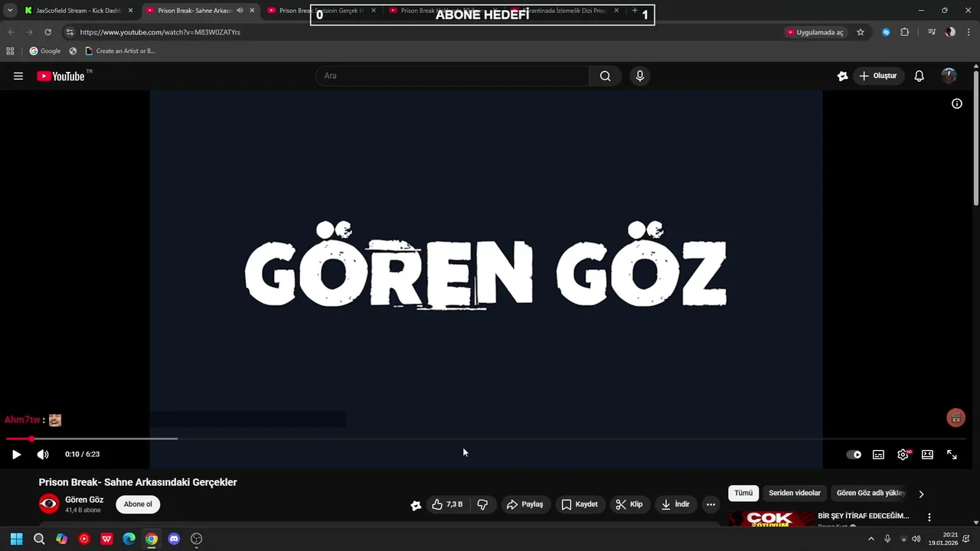Click inside the Ara search field
The height and width of the screenshot is (551, 980).
point(452,76)
